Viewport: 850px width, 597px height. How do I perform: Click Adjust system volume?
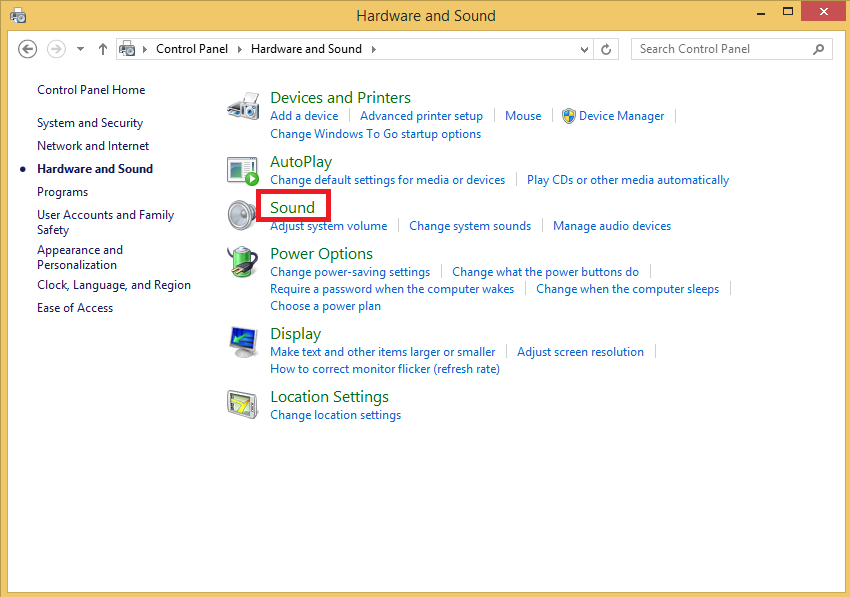tap(329, 226)
